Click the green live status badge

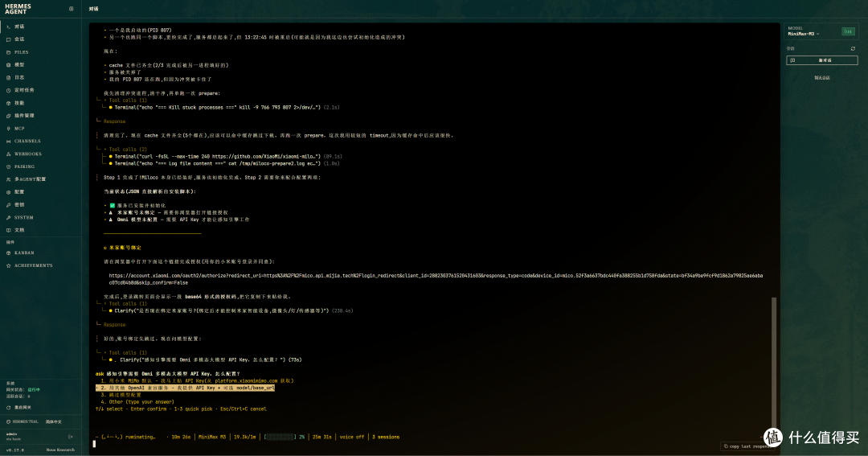(848, 31)
